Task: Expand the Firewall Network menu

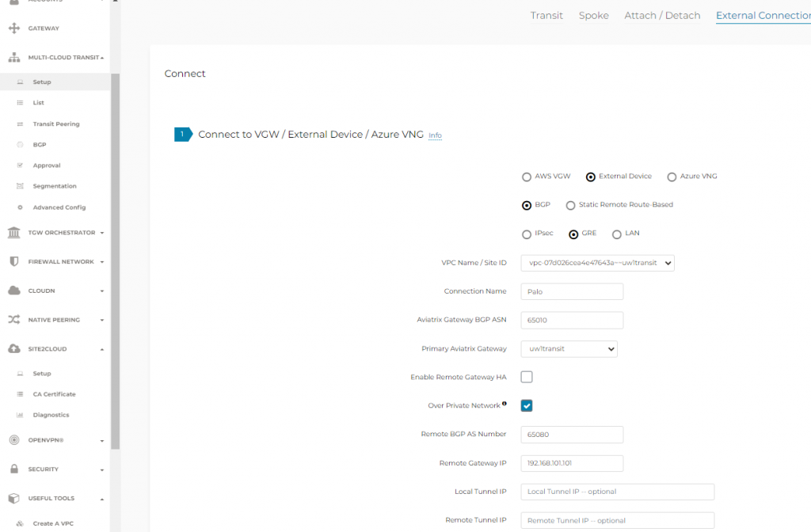Action: pos(102,262)
